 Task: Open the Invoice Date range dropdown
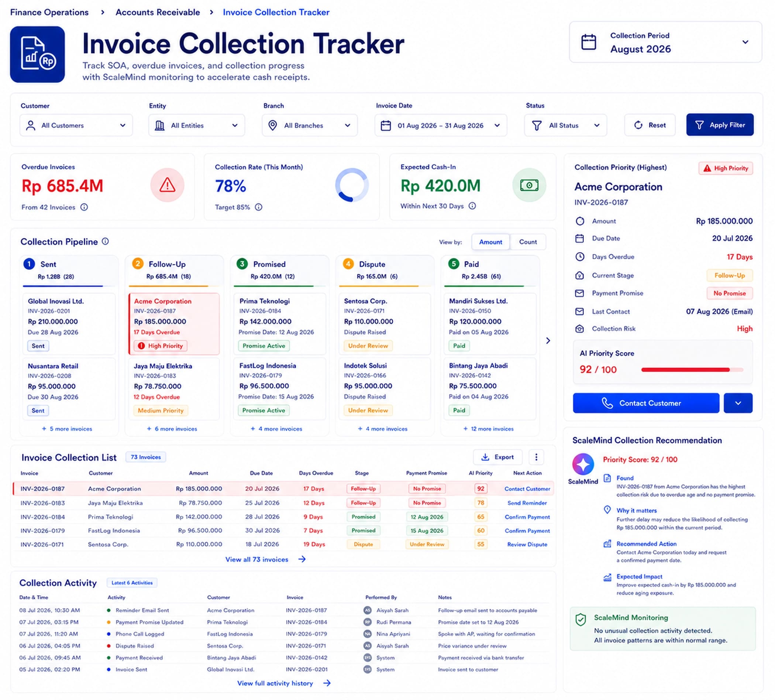pos(441,126)
